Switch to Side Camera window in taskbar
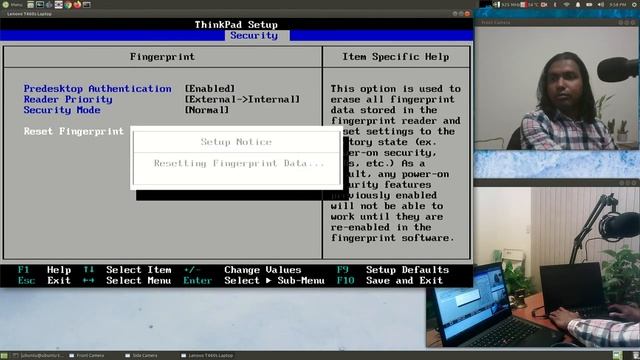The width and height of the screenshot is (640, 360). pyautogui.click(x=141, y=356)
